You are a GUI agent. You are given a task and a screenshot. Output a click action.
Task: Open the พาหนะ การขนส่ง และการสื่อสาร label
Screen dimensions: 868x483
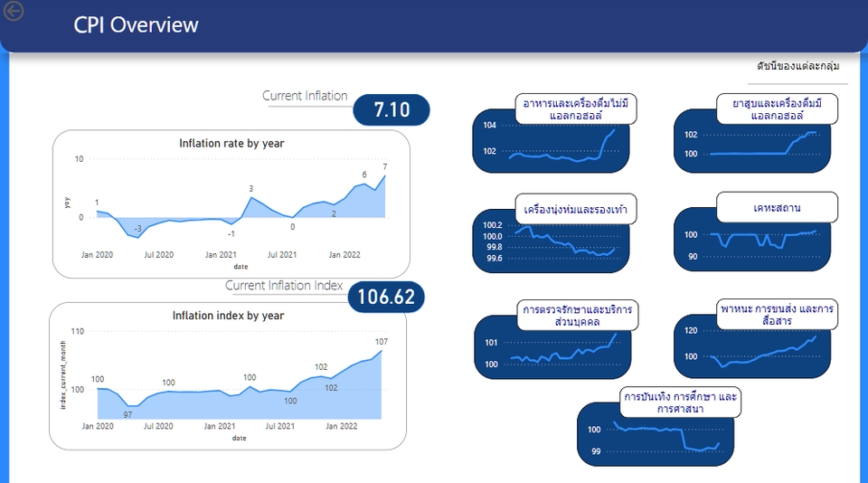[x=777, y=314]
